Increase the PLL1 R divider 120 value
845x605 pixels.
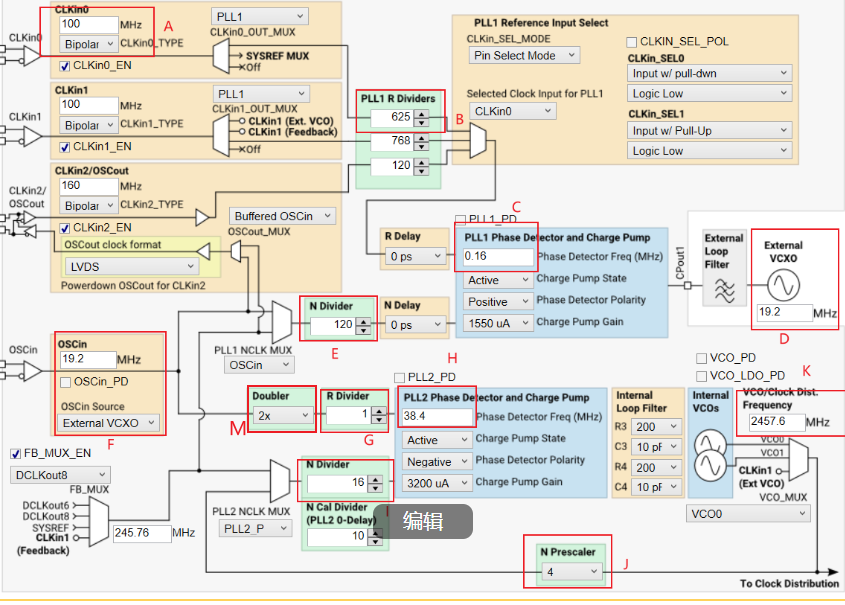(x=423, y=162)
